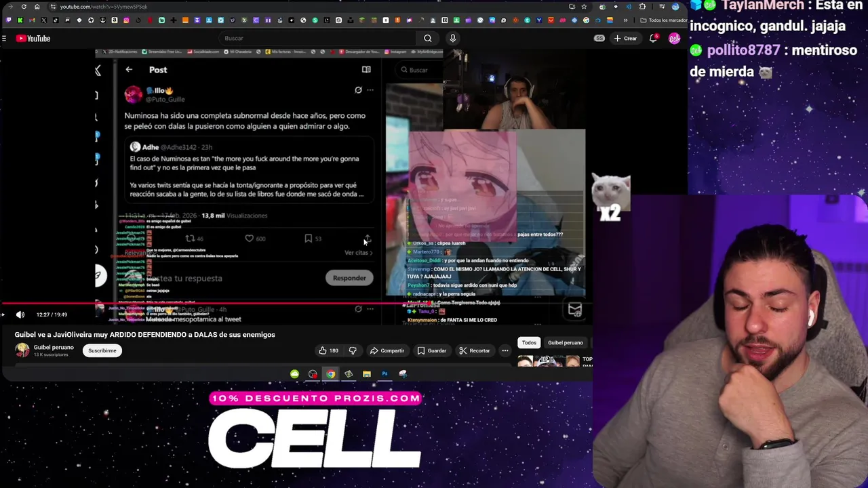
Task: Bookmark the tweet showing 53 saves
Action: point(309,239)
